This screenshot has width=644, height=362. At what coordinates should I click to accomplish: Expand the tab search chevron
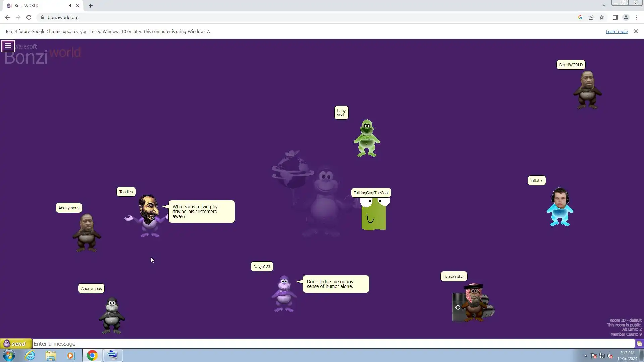tap(604, 6)
